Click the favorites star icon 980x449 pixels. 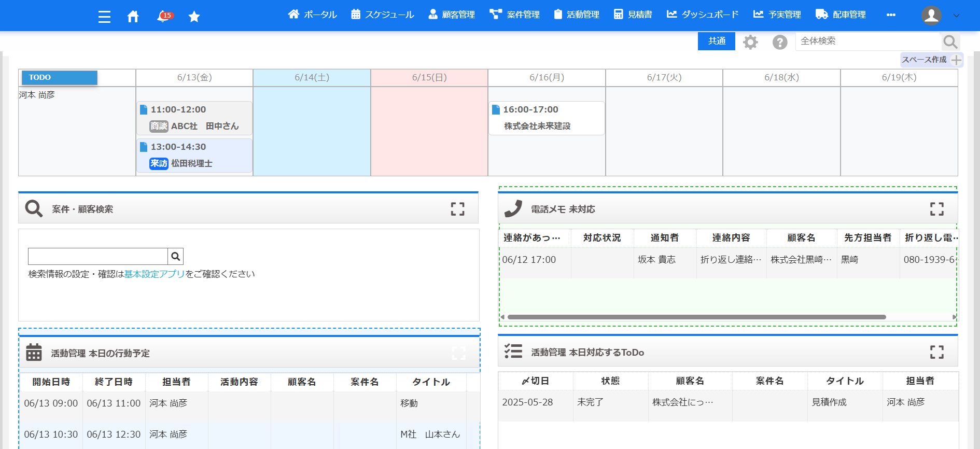pos(194,17)
